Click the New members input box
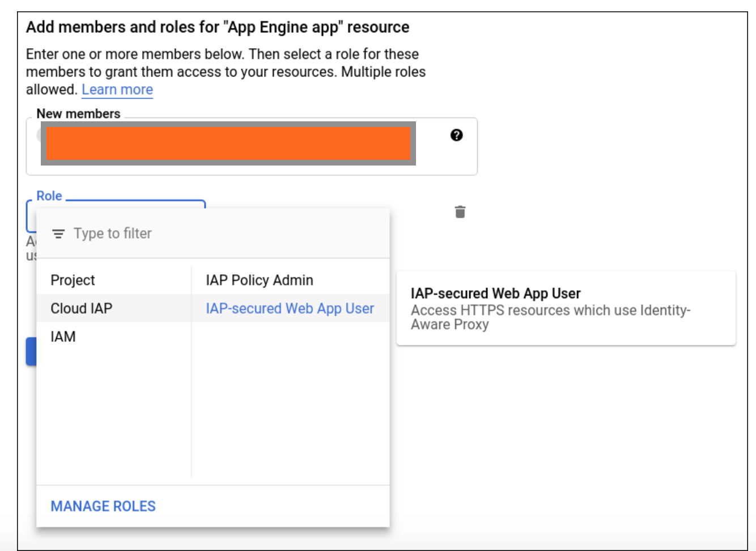The image size is (756, 551). (252, 146)
